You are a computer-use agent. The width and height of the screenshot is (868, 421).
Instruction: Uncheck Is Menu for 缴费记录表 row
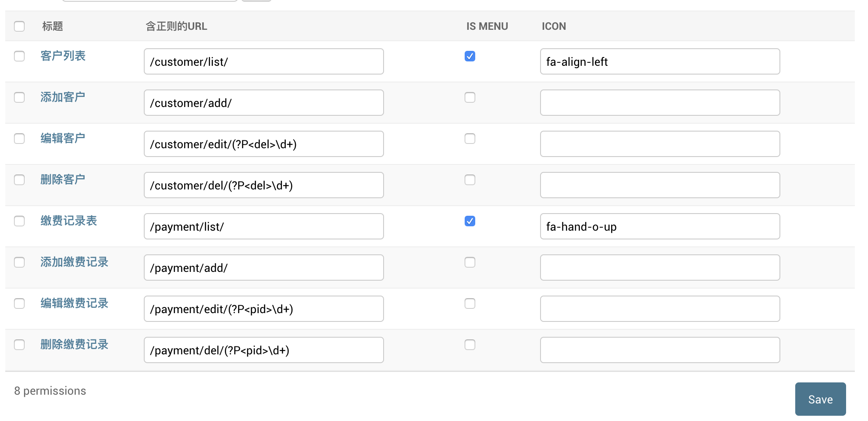(470, 221)
